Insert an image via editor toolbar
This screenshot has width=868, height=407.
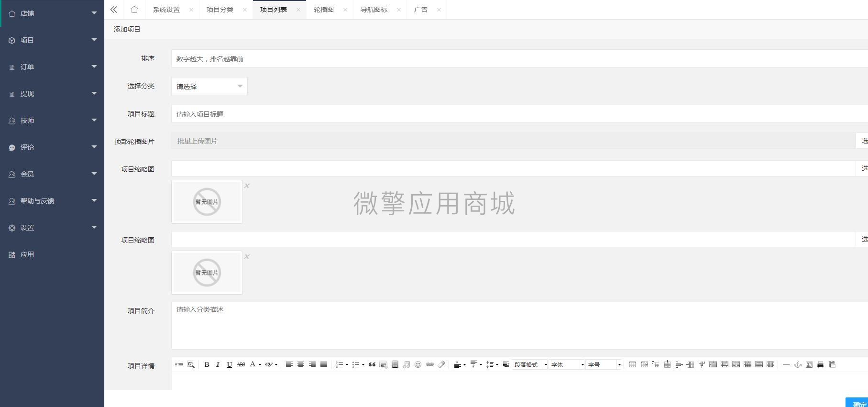pyautogui.click(x=383, y=364)
